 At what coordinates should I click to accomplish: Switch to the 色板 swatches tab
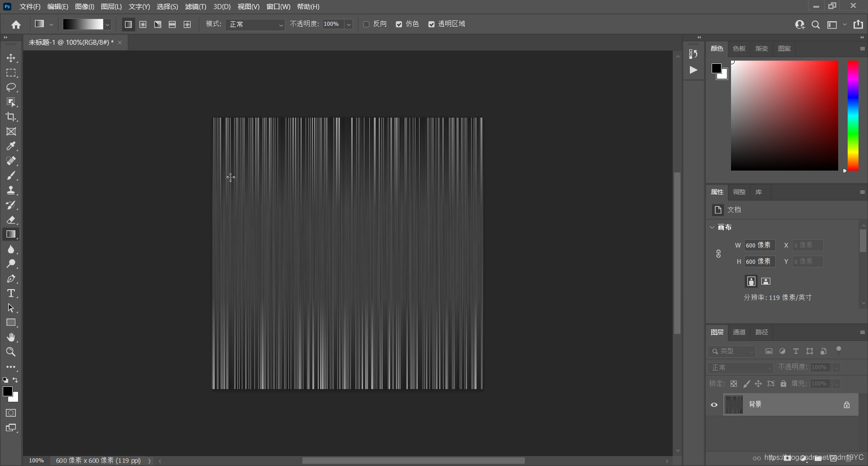coord(739,48)
